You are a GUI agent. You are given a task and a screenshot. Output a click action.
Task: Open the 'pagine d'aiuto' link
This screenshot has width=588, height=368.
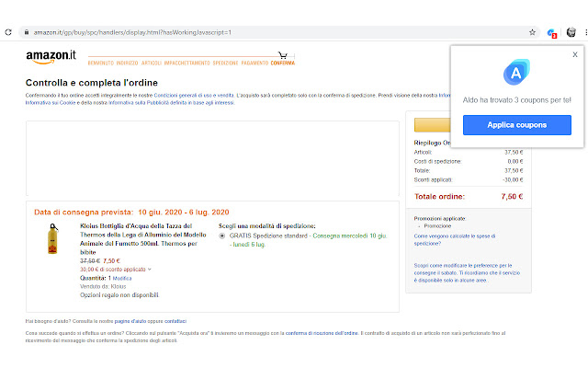[130, 321]
